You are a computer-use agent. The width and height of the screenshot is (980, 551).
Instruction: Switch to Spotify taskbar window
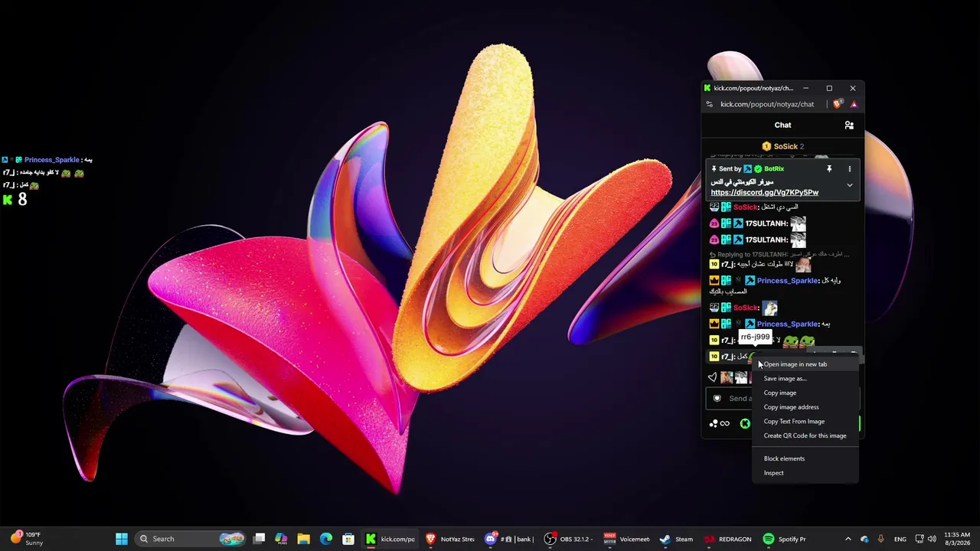click(x=785, y=539)
